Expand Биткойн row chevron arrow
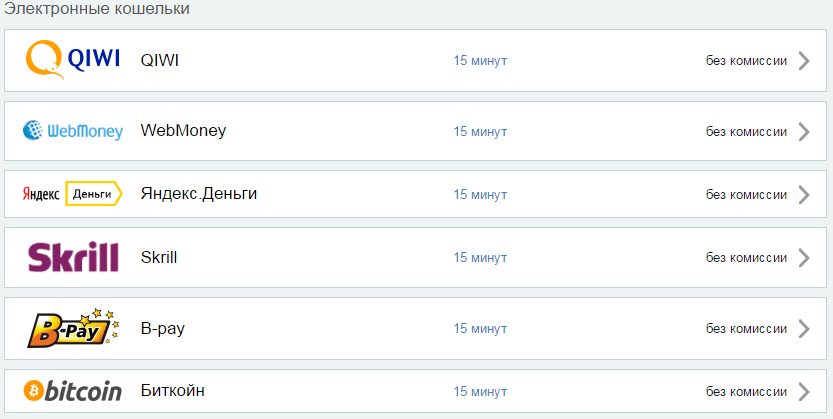Viewport: 833px width, 419px height. coord(804,392)
